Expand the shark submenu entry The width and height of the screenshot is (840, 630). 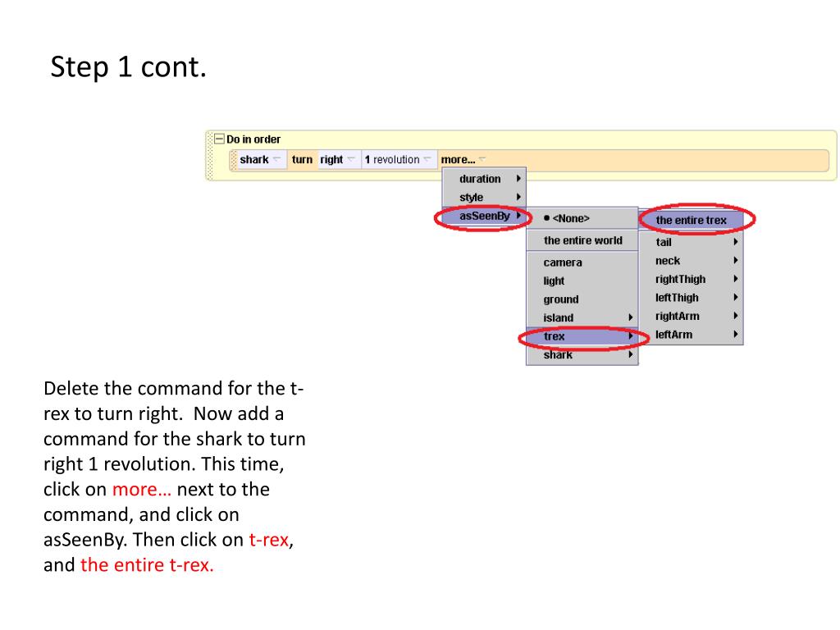(582, 354)
